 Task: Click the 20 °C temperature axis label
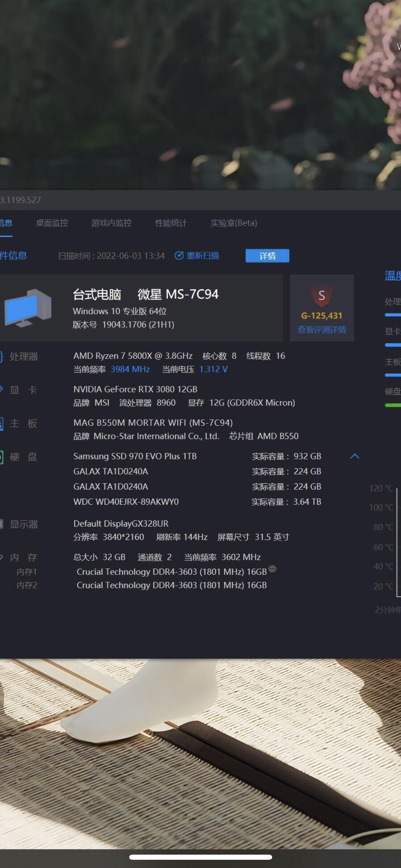coord(383,587)
